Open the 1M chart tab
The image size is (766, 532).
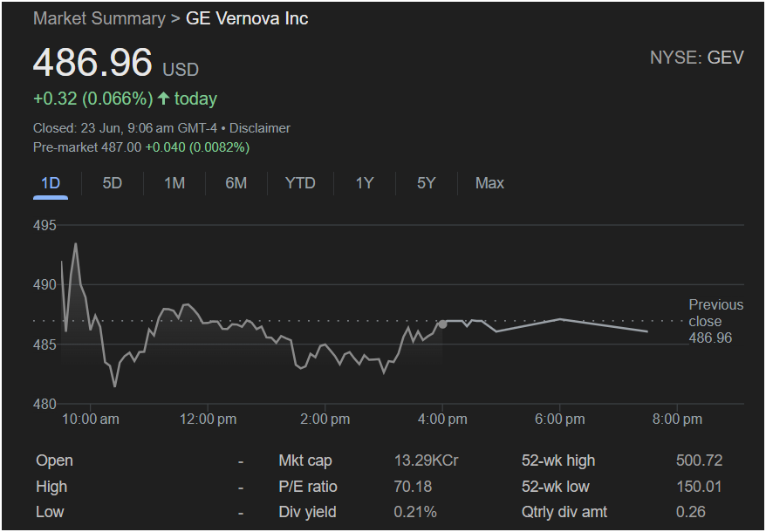tap(174, 183)
